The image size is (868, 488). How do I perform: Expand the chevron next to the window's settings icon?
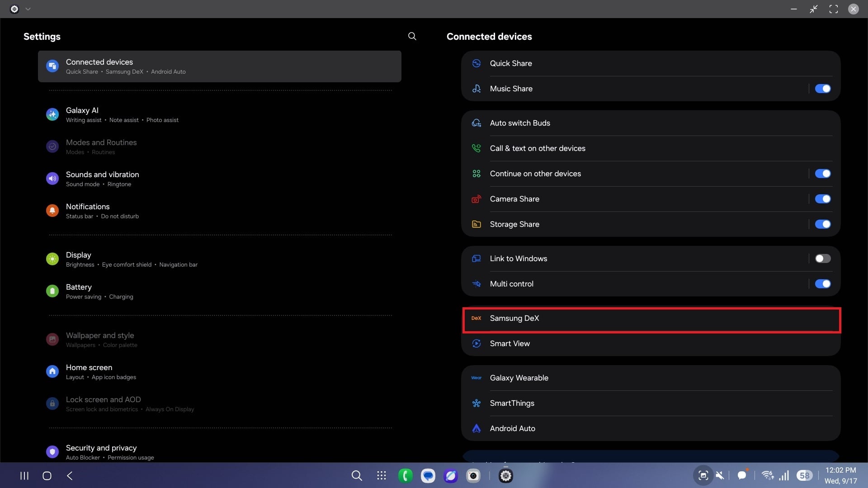28,9
